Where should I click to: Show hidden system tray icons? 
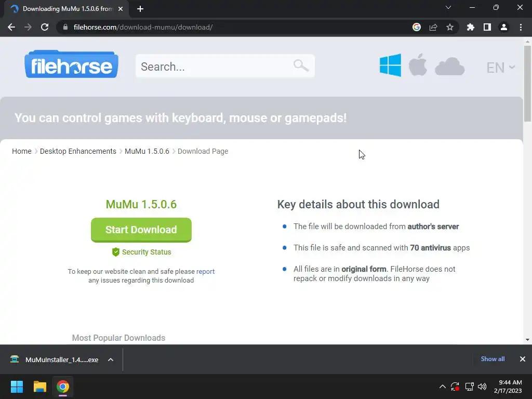coord(443,387)
